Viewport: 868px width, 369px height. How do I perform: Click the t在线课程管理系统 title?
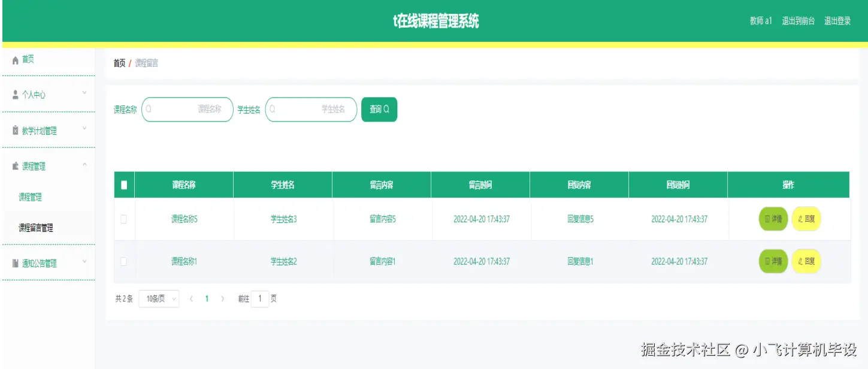click(436, 22)
